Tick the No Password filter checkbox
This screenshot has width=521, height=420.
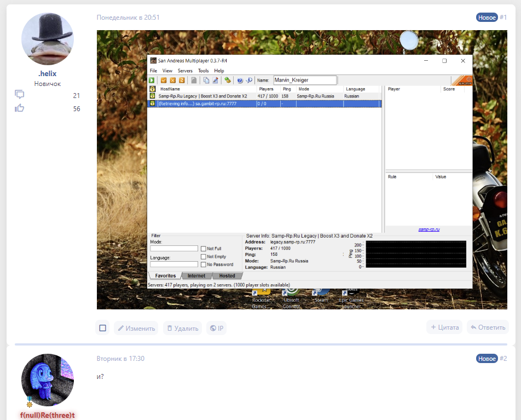[203, 264]
